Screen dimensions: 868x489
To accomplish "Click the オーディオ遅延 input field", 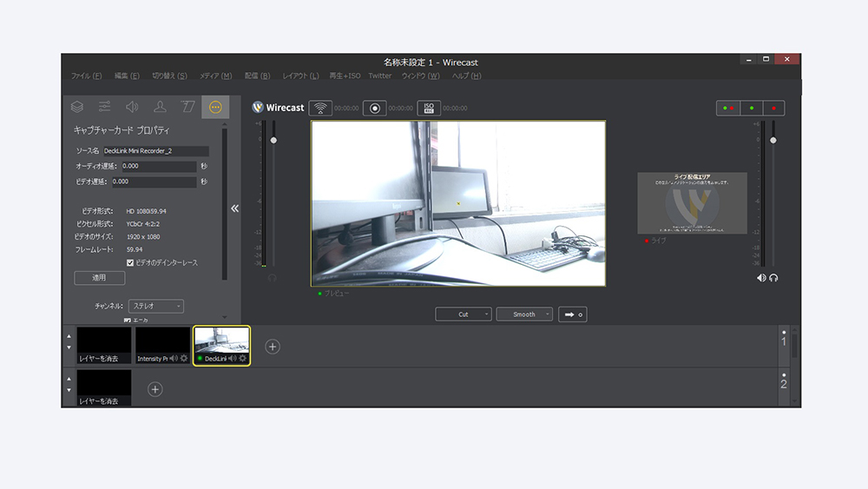I will (x=158, y=166).
